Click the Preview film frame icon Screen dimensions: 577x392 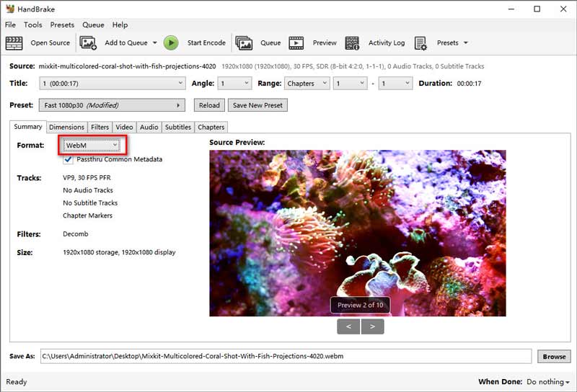point(296,43)
